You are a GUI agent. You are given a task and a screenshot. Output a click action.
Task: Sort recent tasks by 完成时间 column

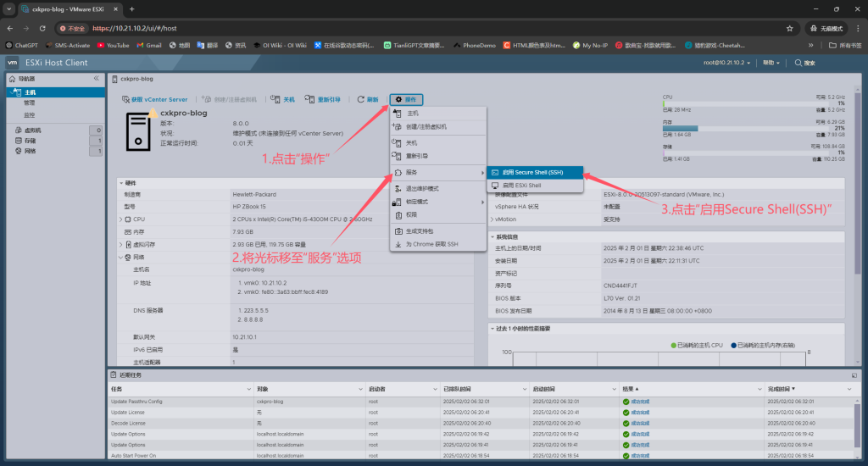pyautogui.click(x=781, y=389)
